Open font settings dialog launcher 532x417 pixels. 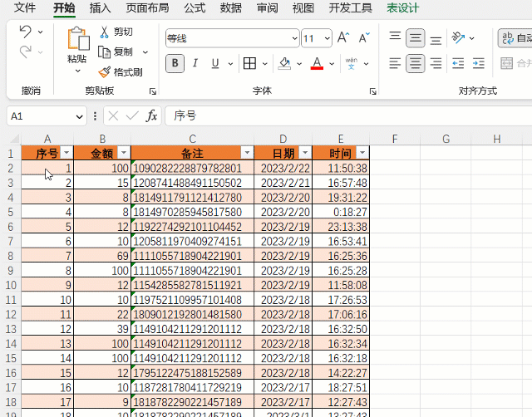tap(373, 91)
